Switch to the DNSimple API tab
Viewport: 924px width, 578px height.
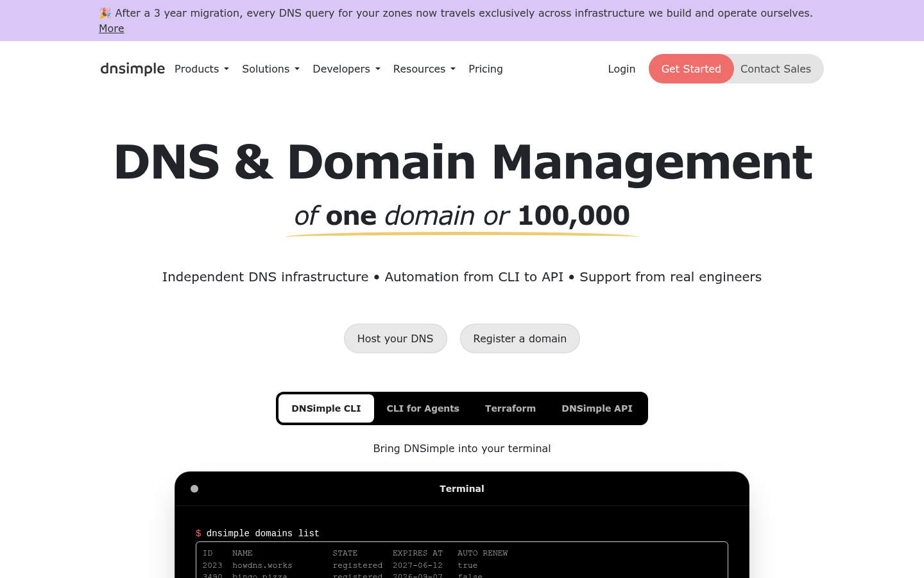click(597, 408)
